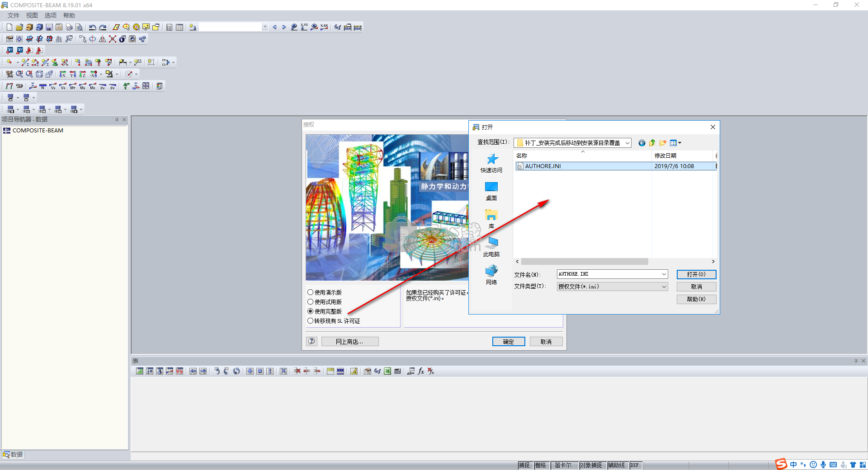Click the Undo arrow in the main toolbar

[92, 27]
